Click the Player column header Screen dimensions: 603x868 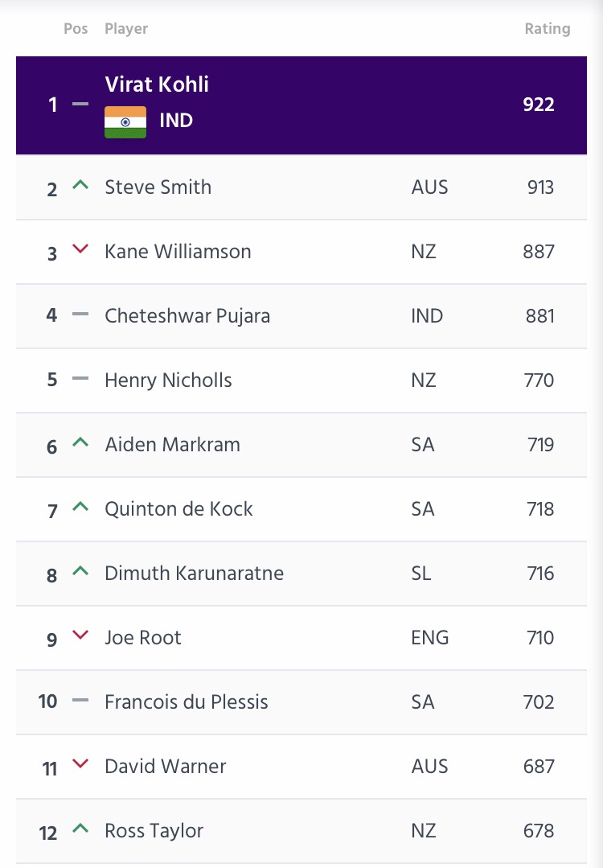[x=126, y=29]
